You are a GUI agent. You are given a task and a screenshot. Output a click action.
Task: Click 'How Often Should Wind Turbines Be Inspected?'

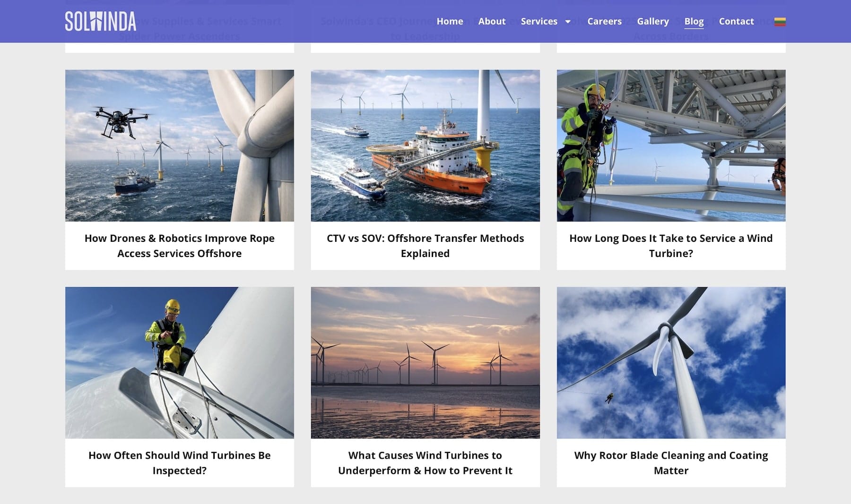pos(179,463)
